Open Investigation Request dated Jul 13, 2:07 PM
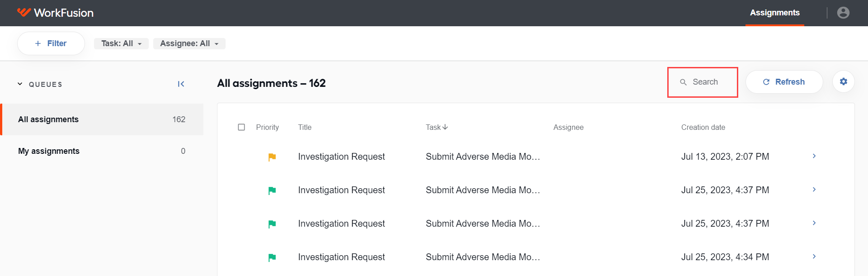This screenshot has height=276, width=868. tap(341, 157)
